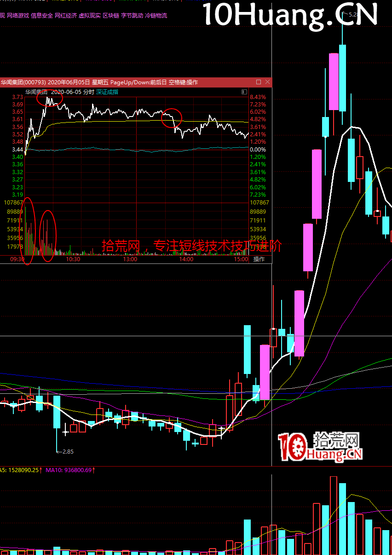
Task: Open the 字节跳动 sector tag
Action: 132,16
